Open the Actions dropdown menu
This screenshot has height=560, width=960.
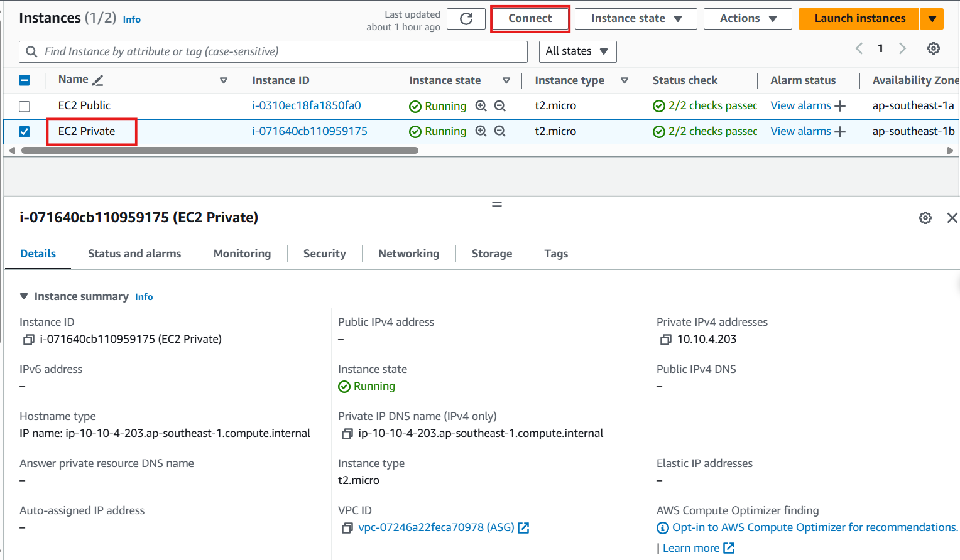point(748,19)
